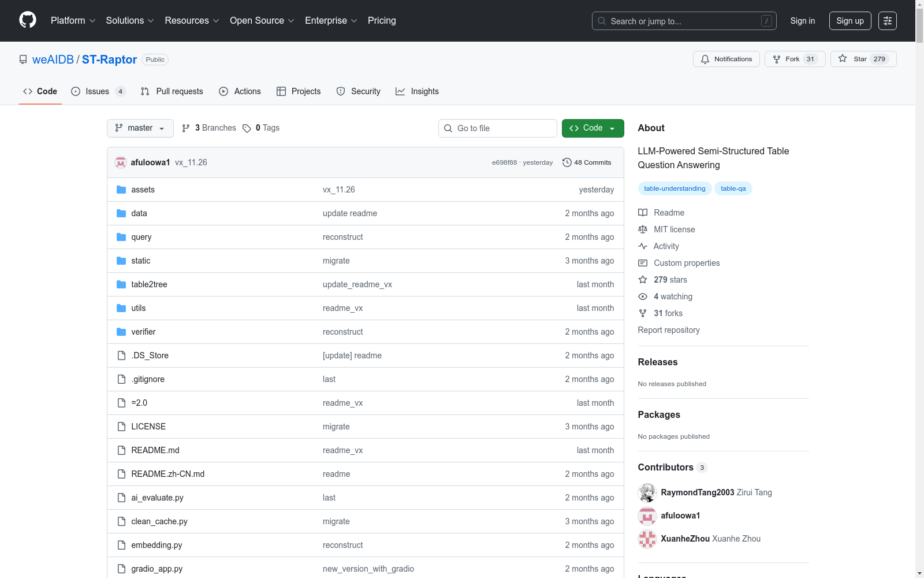This screenshot has width=924, height=578.
Task: Open the green Code dropdown
Action: (593, 128)
